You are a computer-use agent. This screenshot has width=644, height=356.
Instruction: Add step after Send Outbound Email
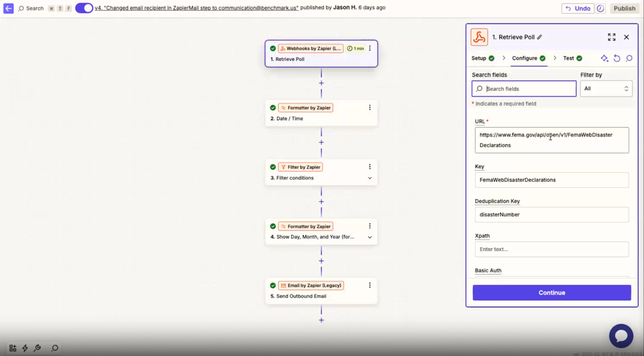(x=321, y=320)
